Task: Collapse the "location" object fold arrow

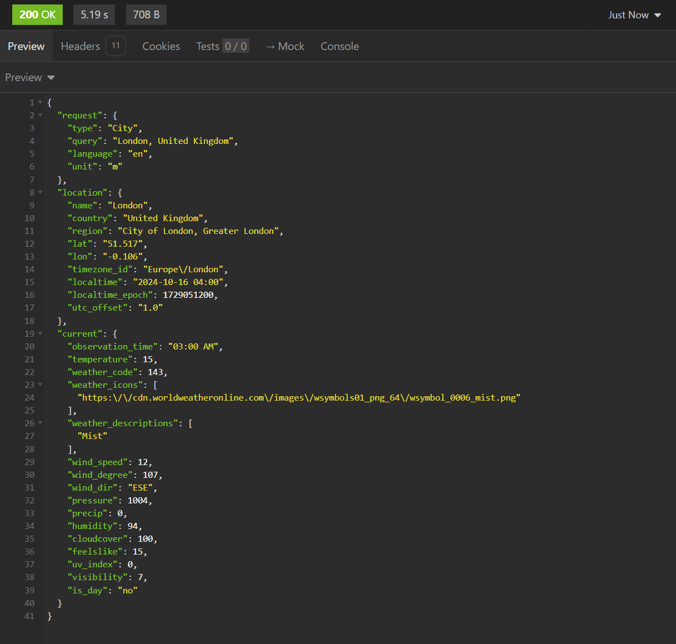Action: coord(40,192)
